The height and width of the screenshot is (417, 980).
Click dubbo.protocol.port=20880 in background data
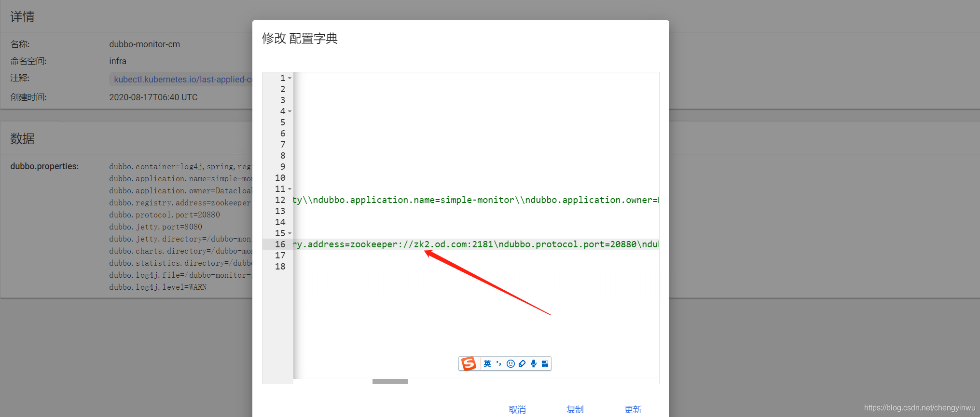pos(165,215)
